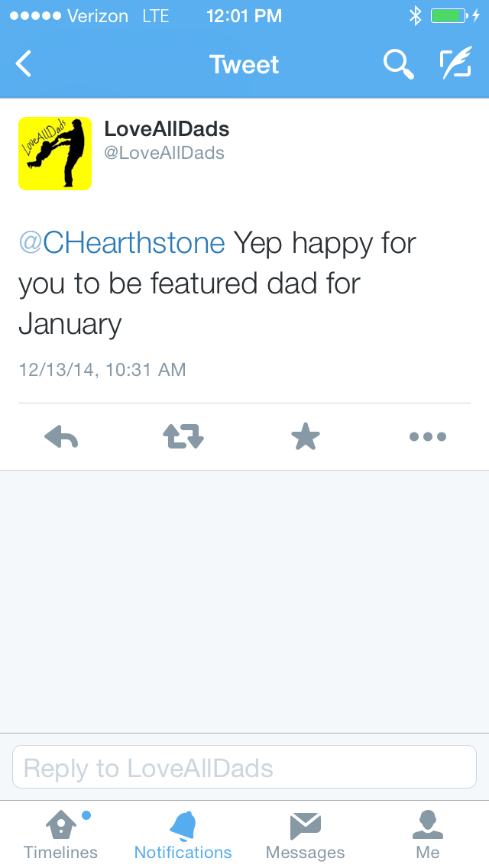Go back using the header arrow

point(24,64)
